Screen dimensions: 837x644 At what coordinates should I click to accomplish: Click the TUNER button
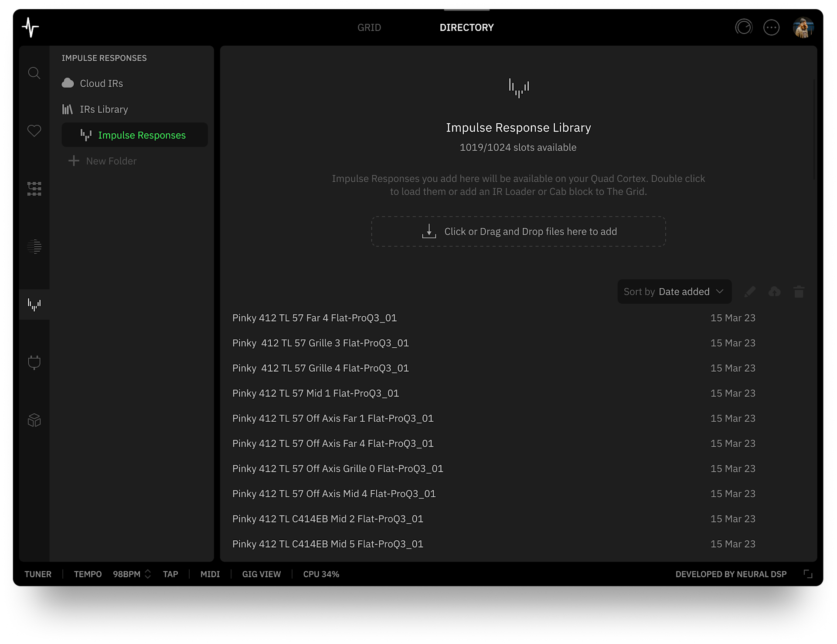click(x=38, y=574)
